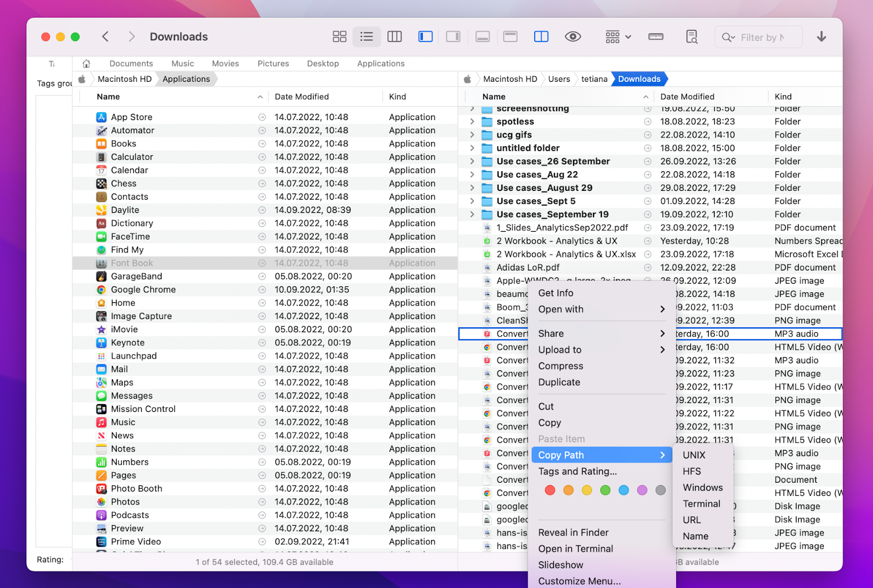Viewport: 873px width, 588px height.
Task: Choose Compress in context menu
Action: [x=601, y=366]
